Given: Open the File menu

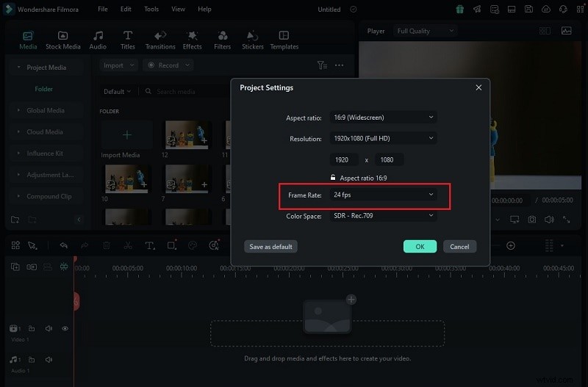Looking at the screenshot, I should (x=102, y=10).
